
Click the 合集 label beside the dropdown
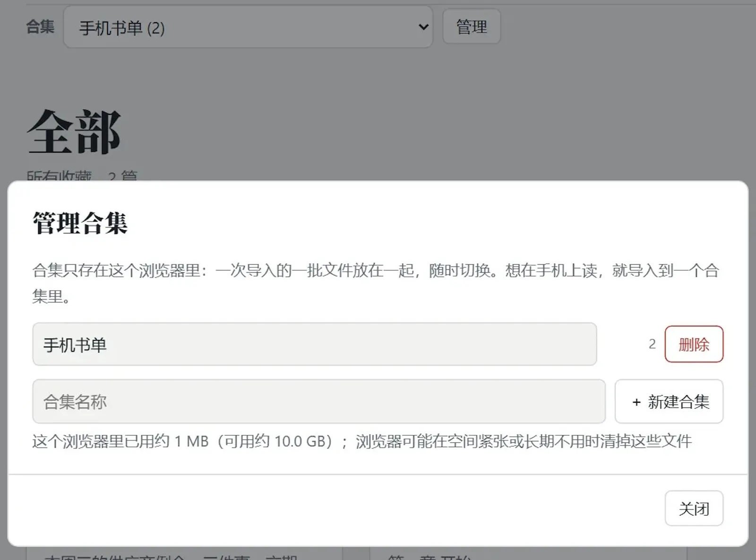pos(40,26)
